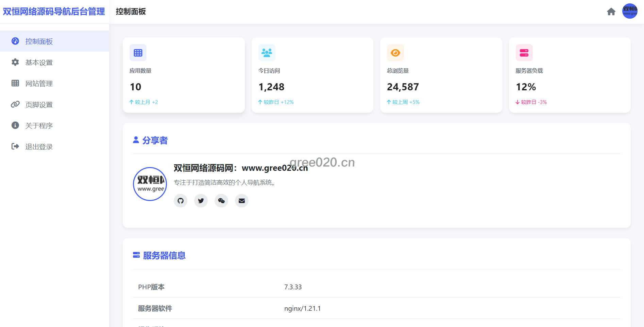This screenshot has width=644, height=327.
Task: Click the 24,587 total views card
Action: pos(441,75)
